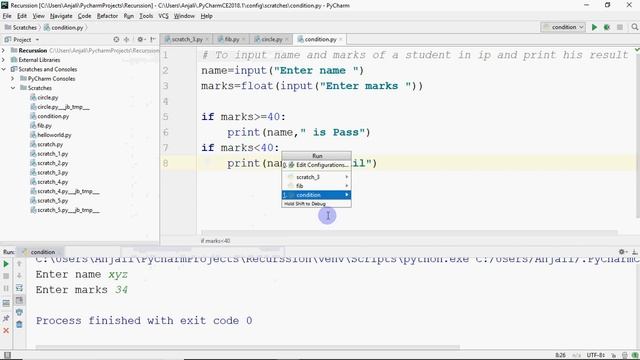Close the Run tab with the red X
Image resolution: width=640 pixels, height=360 pixels.
point(6,330)
